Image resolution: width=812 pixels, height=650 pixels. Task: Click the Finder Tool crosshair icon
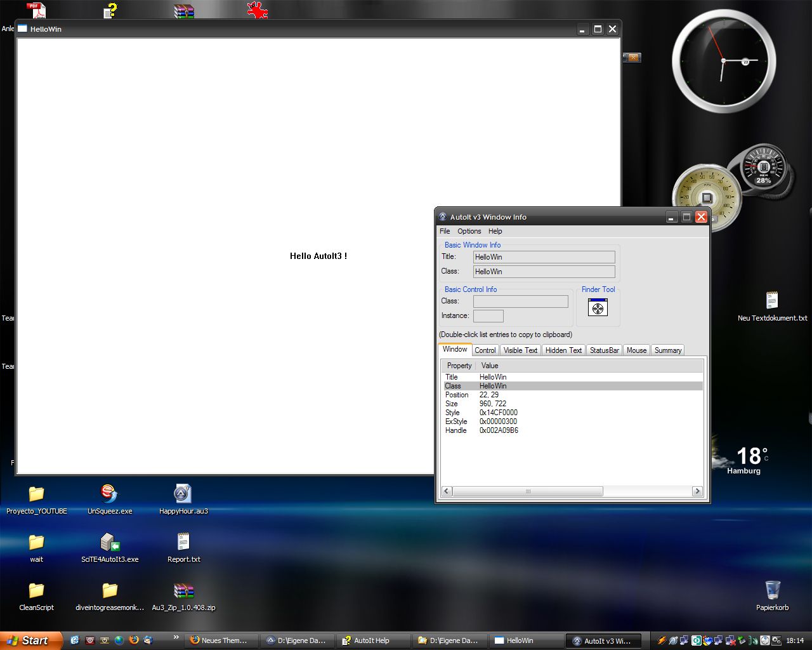coord(598,308)
